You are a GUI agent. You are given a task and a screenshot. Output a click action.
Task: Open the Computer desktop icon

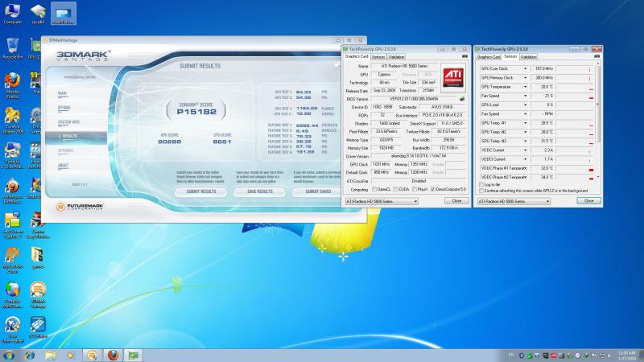[12, 14]
